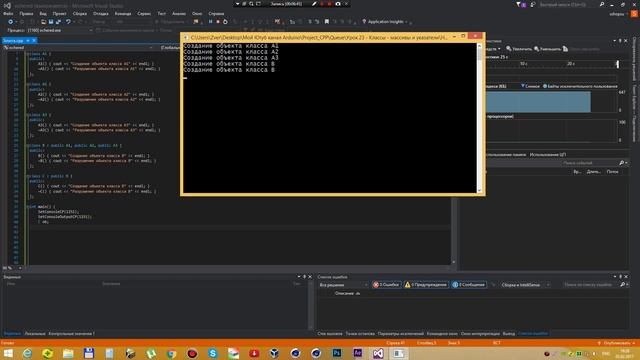The width and height of the screenshot is (640, 360).
Task: Click the Save All toolbar icon
Action: click(x=58, y=22)
